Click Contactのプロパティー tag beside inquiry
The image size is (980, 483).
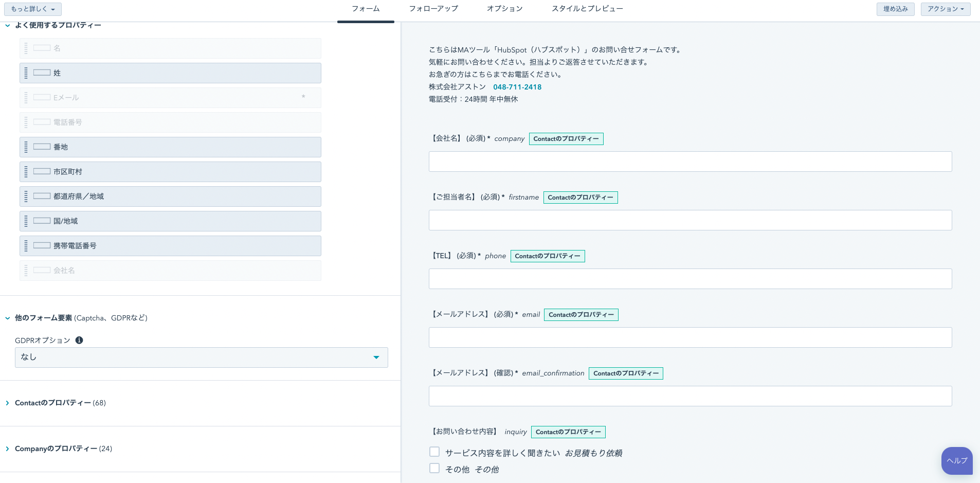(568, 432)
